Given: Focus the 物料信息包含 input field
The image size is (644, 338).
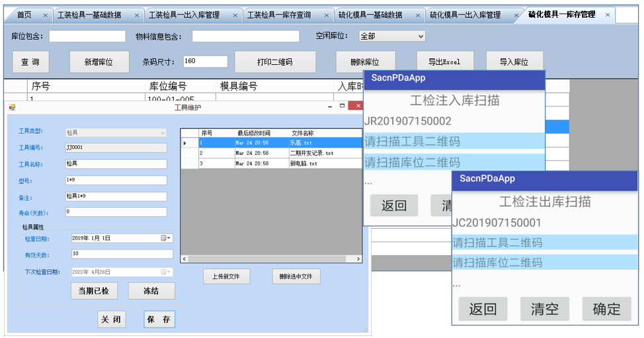Looking at the screenshot, I should pos(245,36).
